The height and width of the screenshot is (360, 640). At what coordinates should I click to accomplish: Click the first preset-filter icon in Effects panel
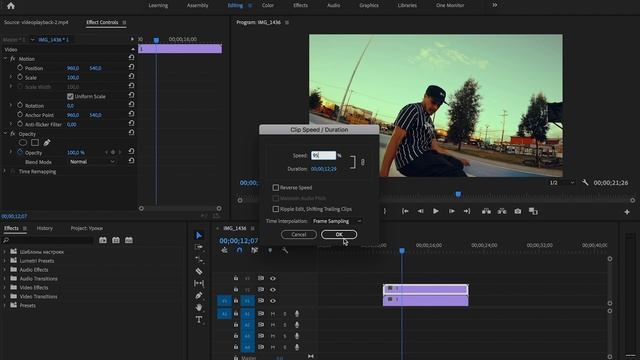click(x=103, y=240)
